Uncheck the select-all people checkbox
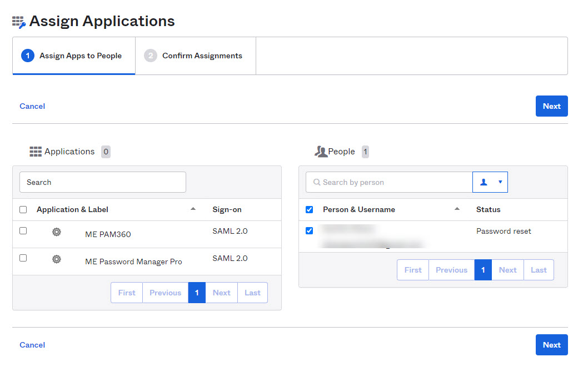588x382 pixels. pos(310,210)
